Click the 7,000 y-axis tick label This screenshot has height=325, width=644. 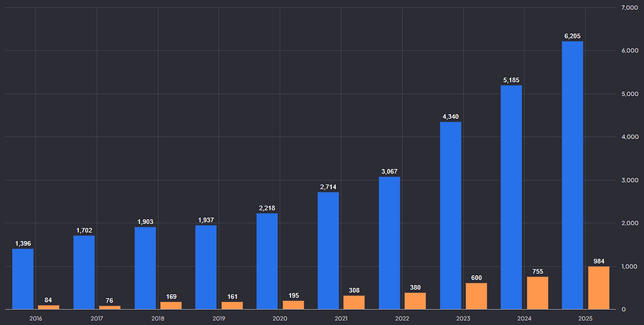[630, 7]
